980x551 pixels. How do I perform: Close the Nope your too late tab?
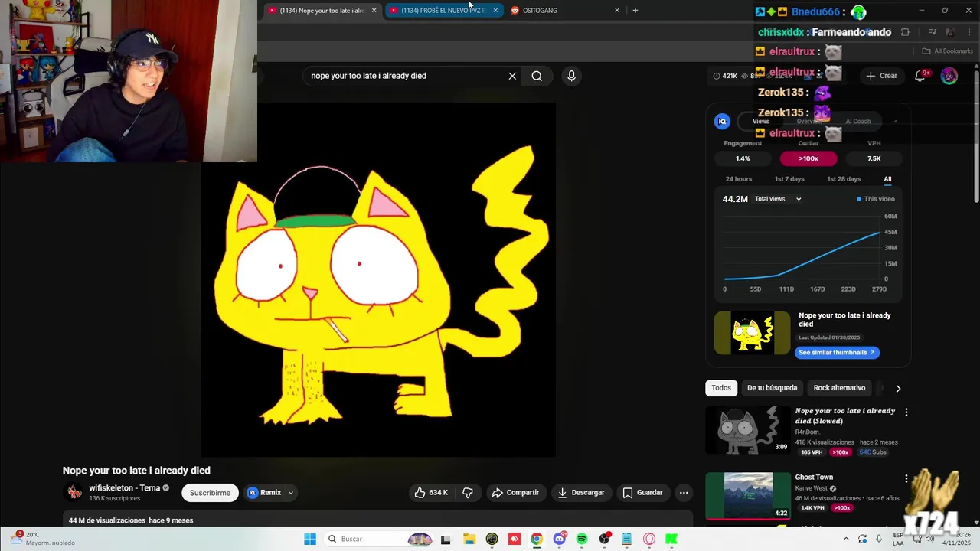click(374, 10)
